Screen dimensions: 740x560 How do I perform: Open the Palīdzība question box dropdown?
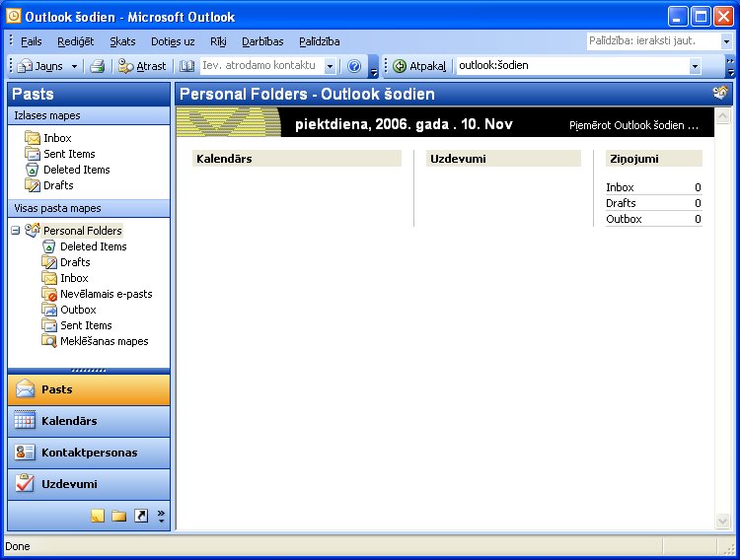pos(726,41)
